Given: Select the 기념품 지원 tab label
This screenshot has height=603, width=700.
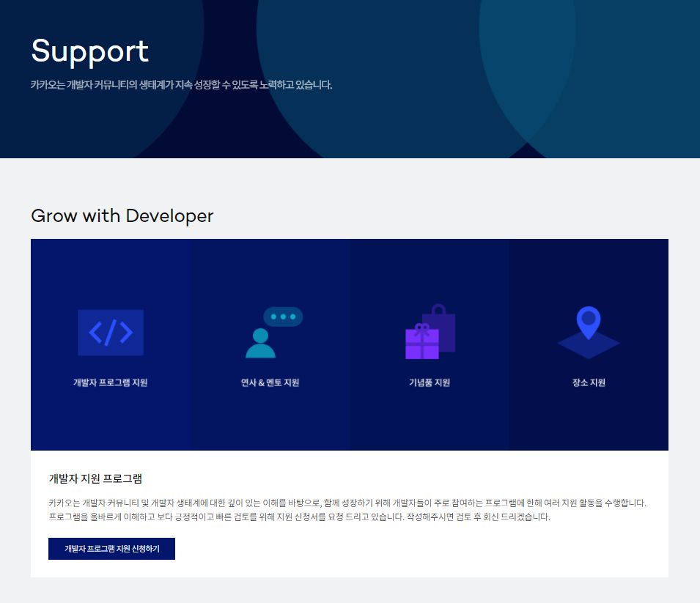Looking at the screenshot, I should 430,382.
